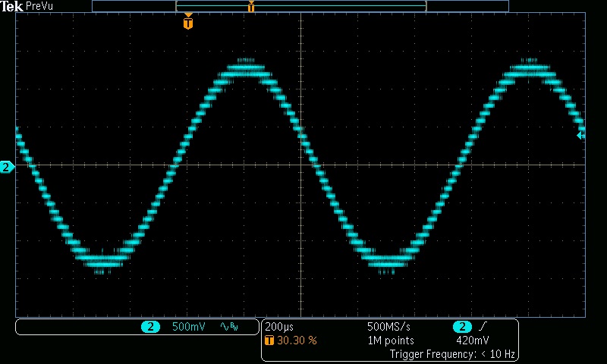Image resolution: width=607 pixels, height=364 pixels.
Task: Click the orange trigger position marker T
Action: pos(188,22)
